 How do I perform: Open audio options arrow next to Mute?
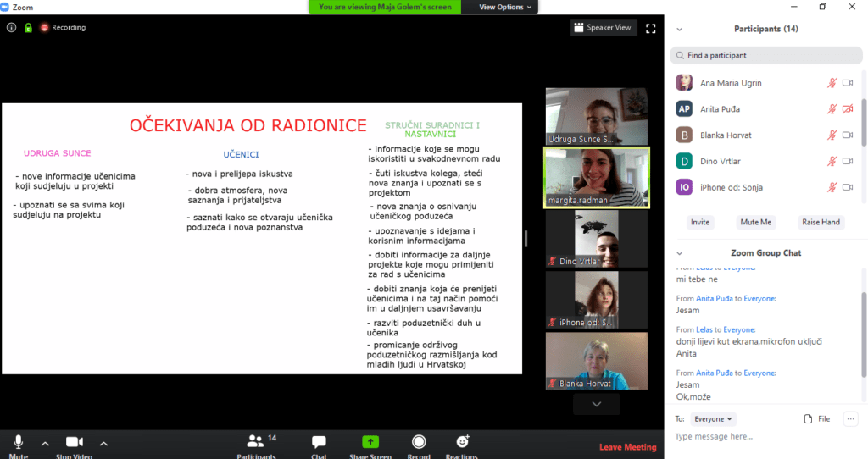click(x=46, y=444)
